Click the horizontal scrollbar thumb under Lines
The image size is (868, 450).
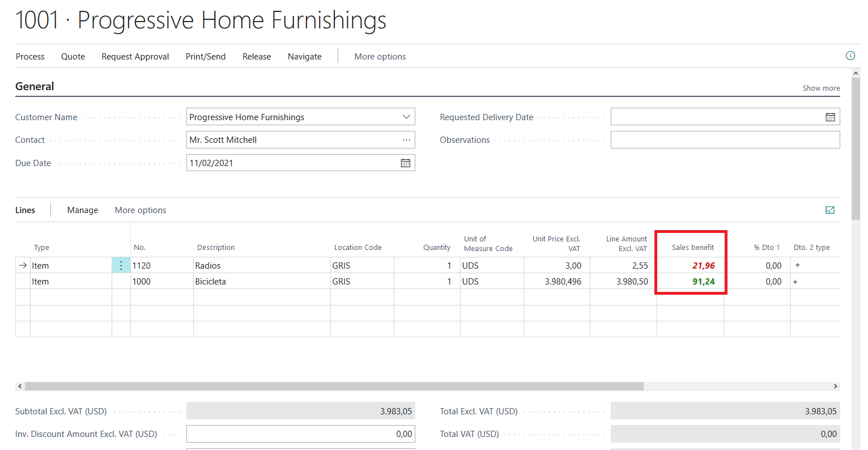click(x=334, y=386)
